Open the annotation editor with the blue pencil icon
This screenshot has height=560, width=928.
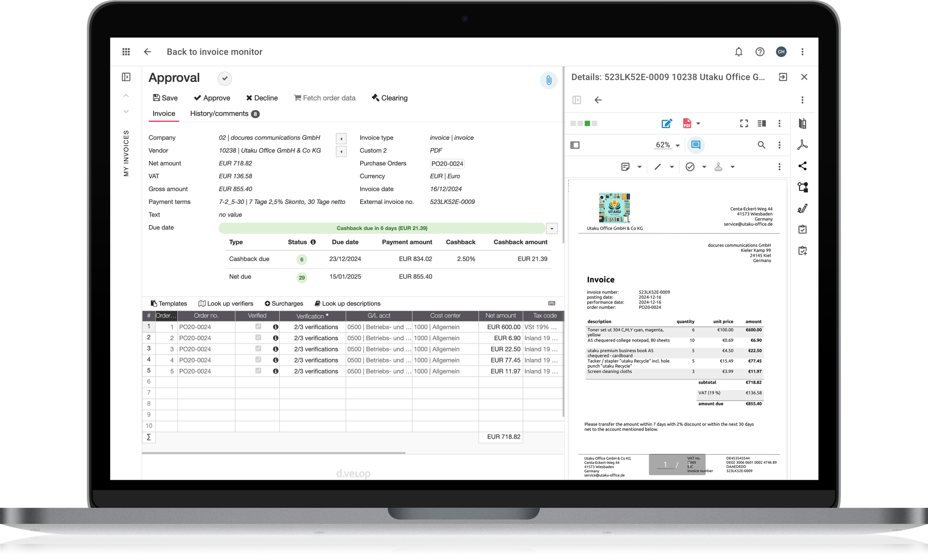click(667, 124)
